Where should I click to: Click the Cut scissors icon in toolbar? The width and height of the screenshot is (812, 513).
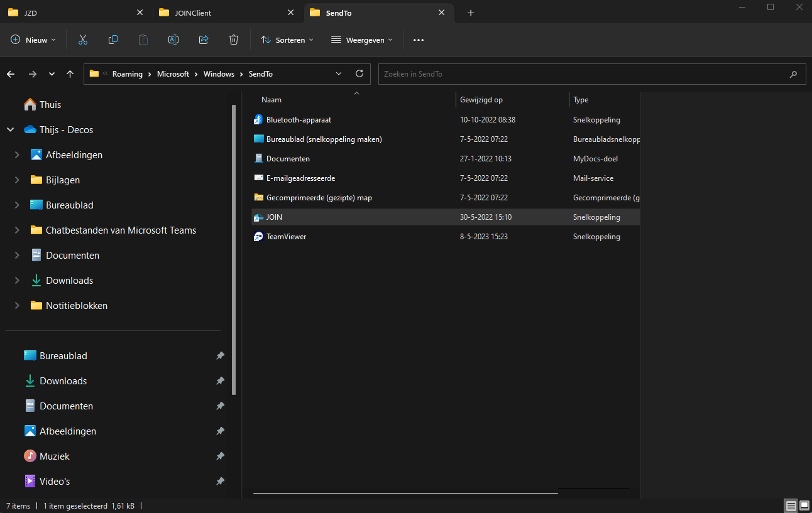click(x=82, y=40)
